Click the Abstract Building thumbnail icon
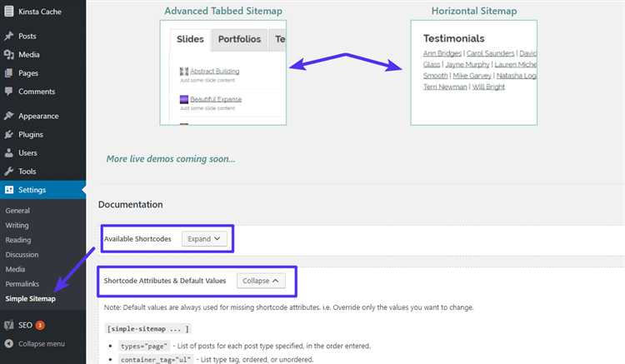The width and height of the screenshot is (625, 364). tap(184, 72)
